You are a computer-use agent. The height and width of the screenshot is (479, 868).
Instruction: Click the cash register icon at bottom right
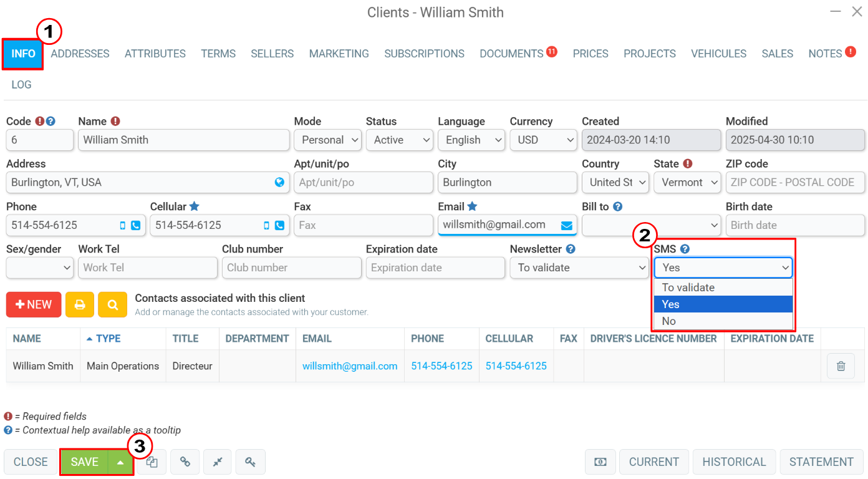click(x=599, y=462)
